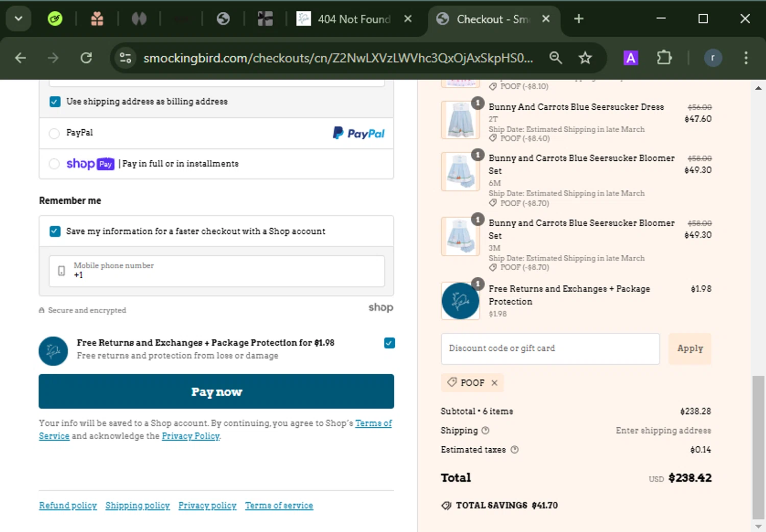Open the footer Privacy policy link
The image size is (766, 532).
[x=207, y=505]
